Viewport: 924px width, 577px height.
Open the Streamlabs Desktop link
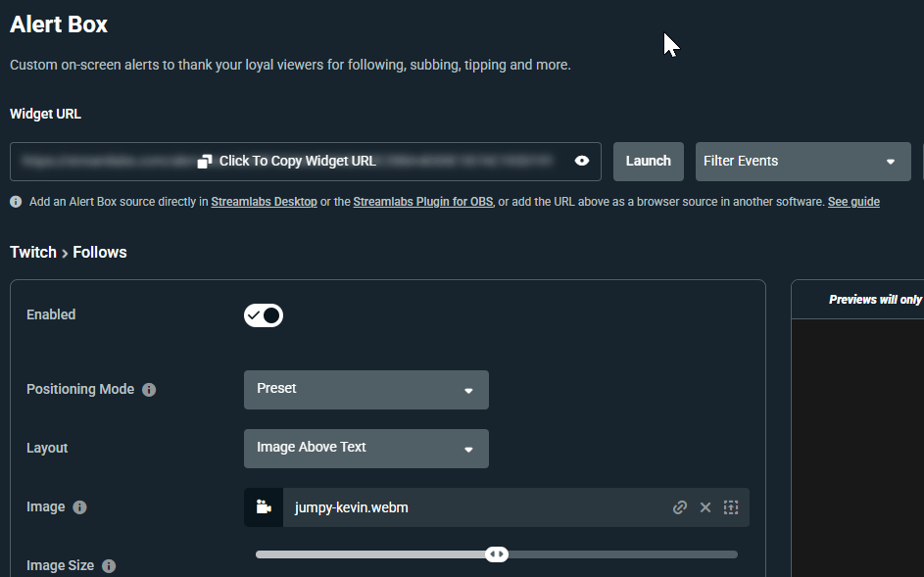(x=264, y=202)
